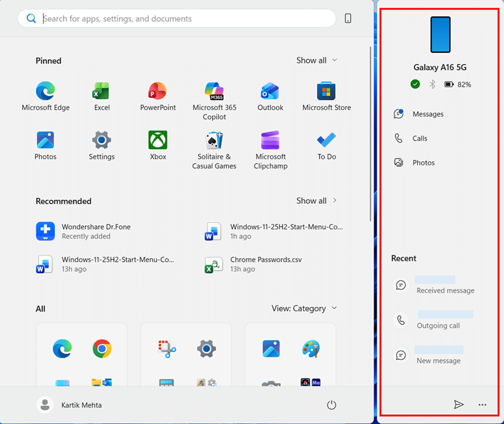
Task: Click the power button icon
Action: click(331, 405)
